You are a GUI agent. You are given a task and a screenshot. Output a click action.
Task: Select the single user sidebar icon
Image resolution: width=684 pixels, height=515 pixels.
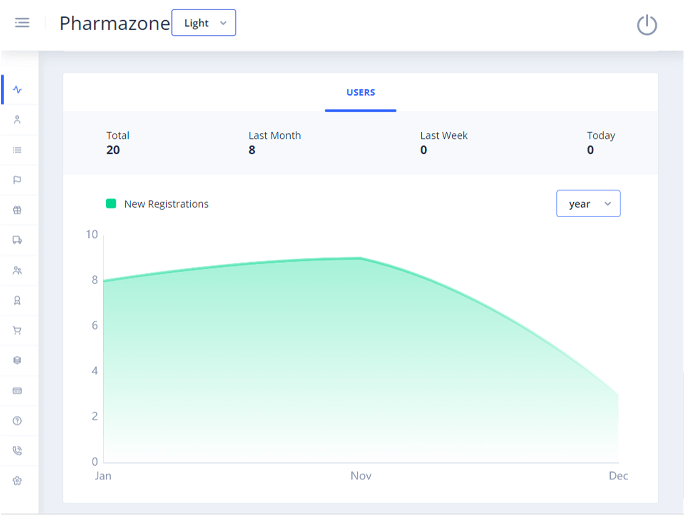18,119
